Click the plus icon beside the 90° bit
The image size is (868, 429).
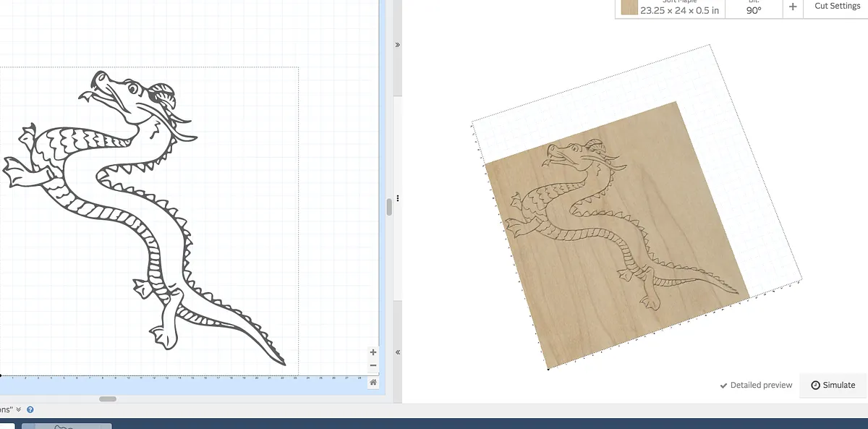[793, 7]
